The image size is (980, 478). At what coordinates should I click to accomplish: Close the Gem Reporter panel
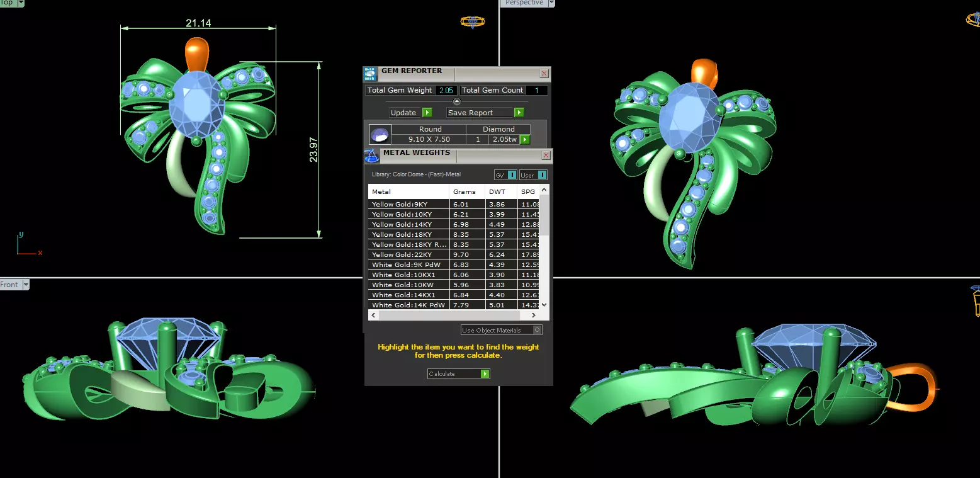click(544, 74)
